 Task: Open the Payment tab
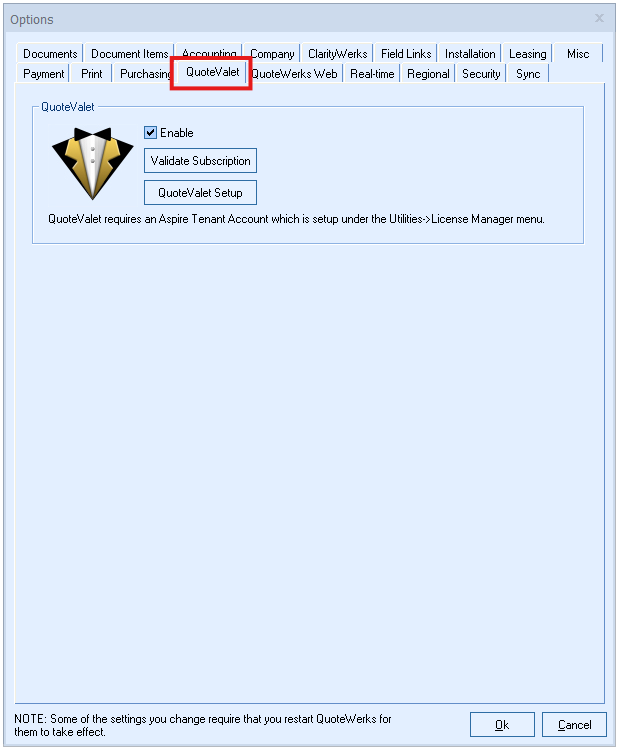(x=43, y=73)
